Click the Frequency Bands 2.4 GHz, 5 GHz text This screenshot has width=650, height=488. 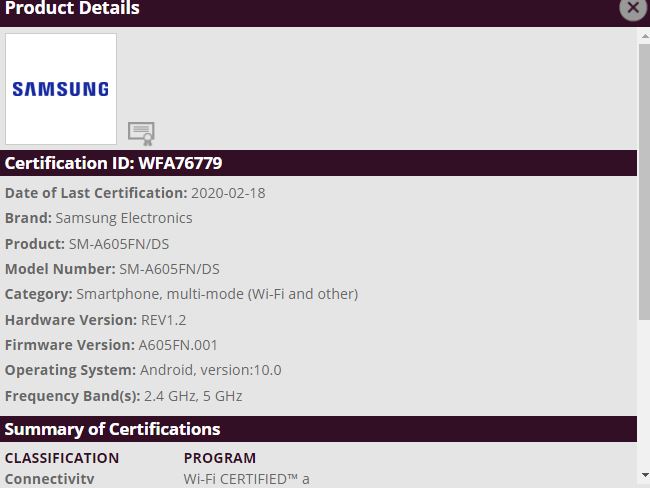click(x=193, y=396)
